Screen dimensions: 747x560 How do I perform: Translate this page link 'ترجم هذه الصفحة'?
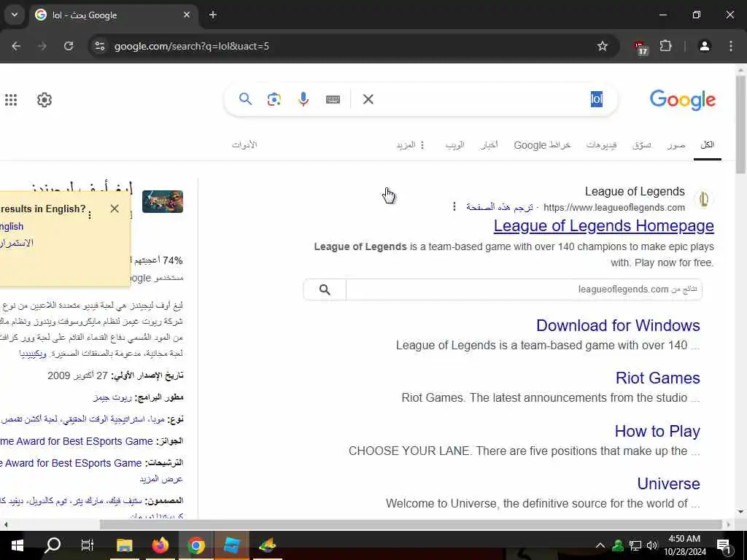click(499, 207)
